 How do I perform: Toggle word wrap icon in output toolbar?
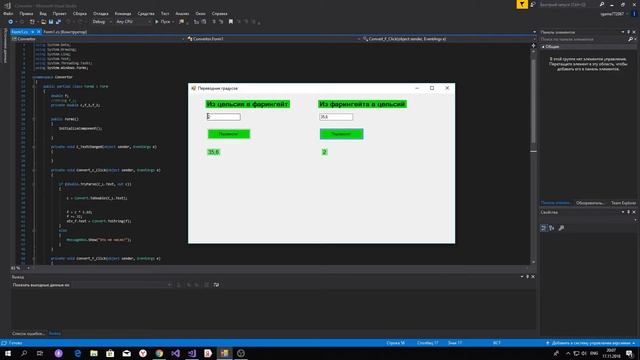pyautogui.click(x=216, y=285)
